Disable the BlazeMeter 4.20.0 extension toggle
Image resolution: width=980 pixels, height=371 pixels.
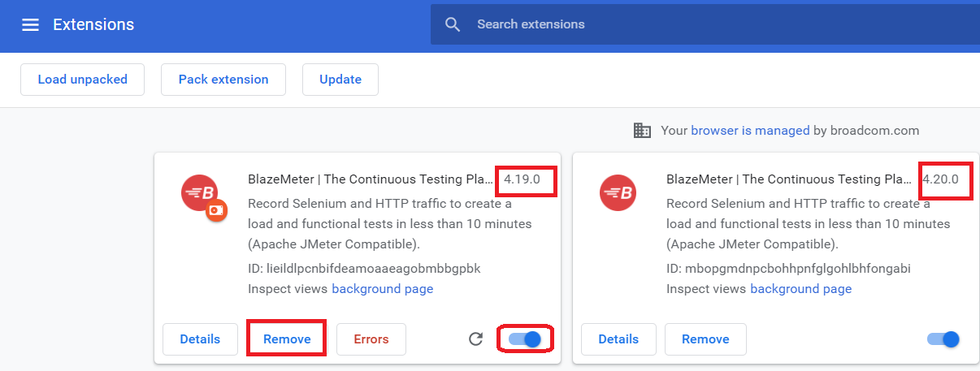click(943, 339)
